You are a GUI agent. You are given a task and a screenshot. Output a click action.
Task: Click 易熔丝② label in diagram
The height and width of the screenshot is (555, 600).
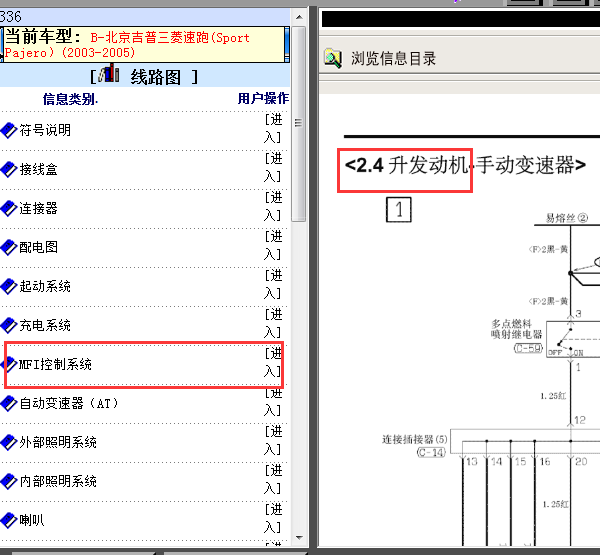tap(567, 218)
